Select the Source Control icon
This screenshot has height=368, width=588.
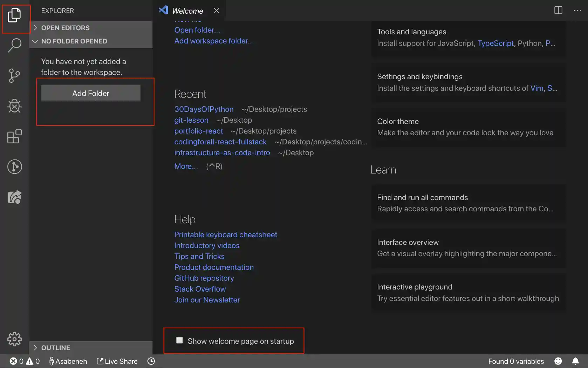point(14,76)
